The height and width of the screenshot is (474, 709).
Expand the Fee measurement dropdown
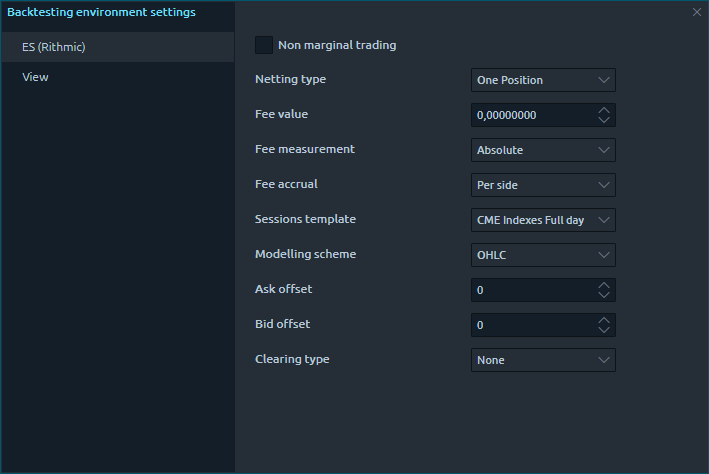(x=543, y=150)
